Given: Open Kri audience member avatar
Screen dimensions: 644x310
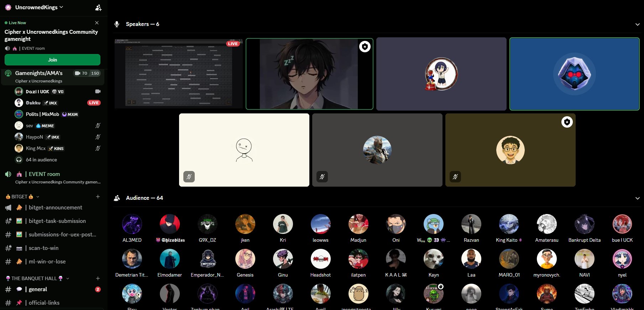Looking at the screenshot, I should pos(283,224).
